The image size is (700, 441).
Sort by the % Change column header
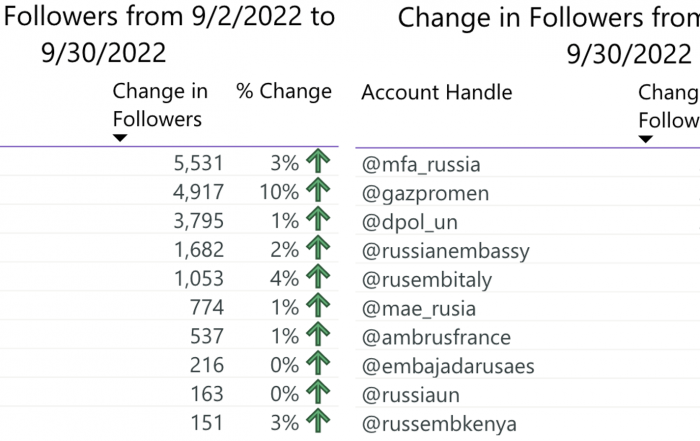coord(284,91)
